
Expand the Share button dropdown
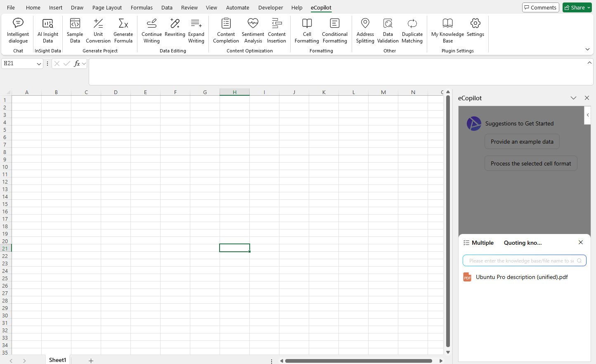[x=589, y=7]
